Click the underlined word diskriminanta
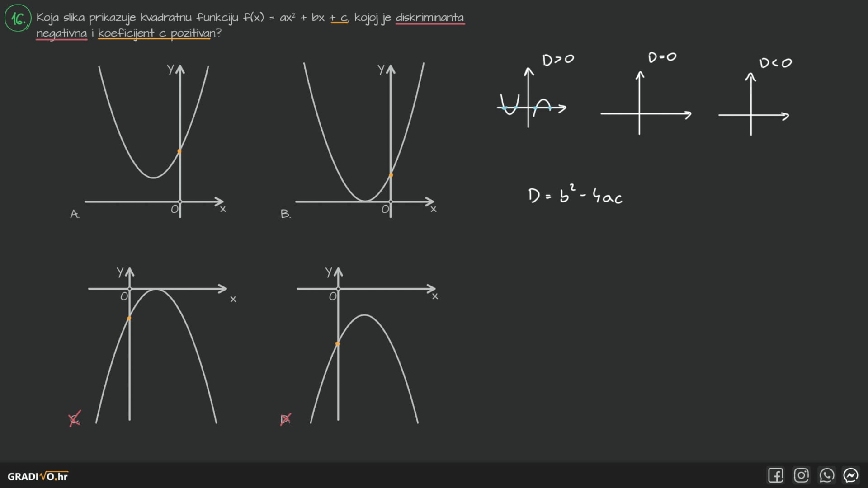 [x=429, y=18]
